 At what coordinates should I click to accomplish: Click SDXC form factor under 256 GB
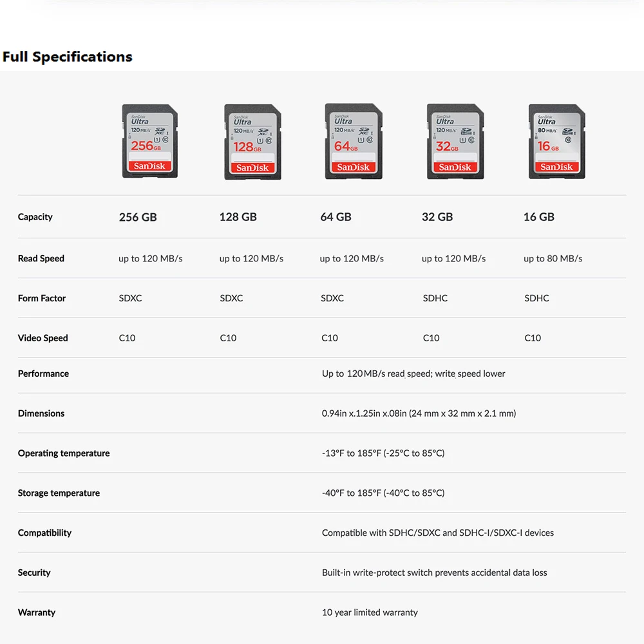pyautogui.click(x=130, y=298)
